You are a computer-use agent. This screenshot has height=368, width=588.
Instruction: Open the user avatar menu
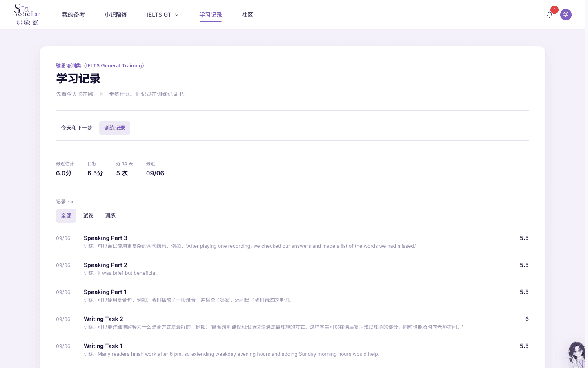(x=566, y=15)
